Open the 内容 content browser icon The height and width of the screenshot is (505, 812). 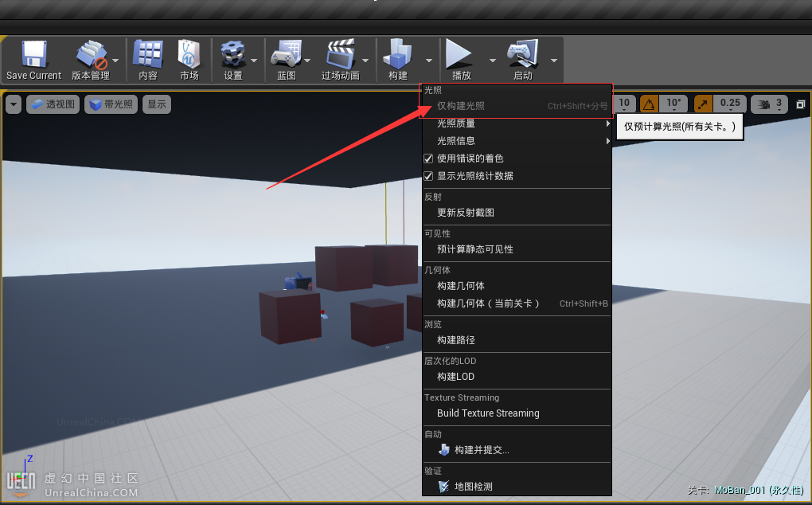tap(147, 55)
